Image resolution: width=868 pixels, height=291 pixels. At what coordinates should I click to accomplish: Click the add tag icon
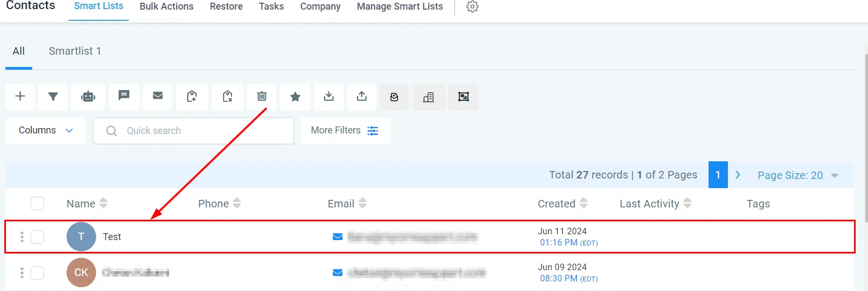192,96
